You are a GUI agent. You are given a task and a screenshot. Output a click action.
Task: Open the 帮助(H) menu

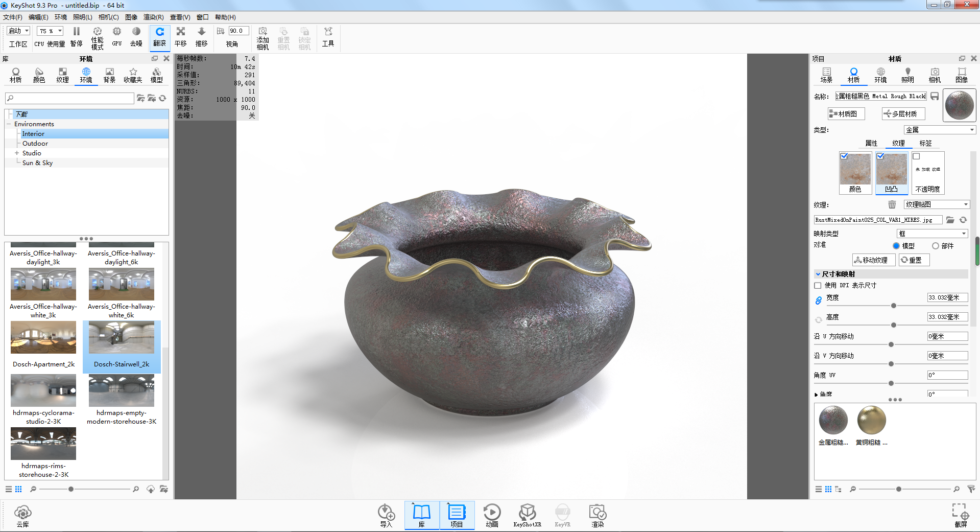225,17
